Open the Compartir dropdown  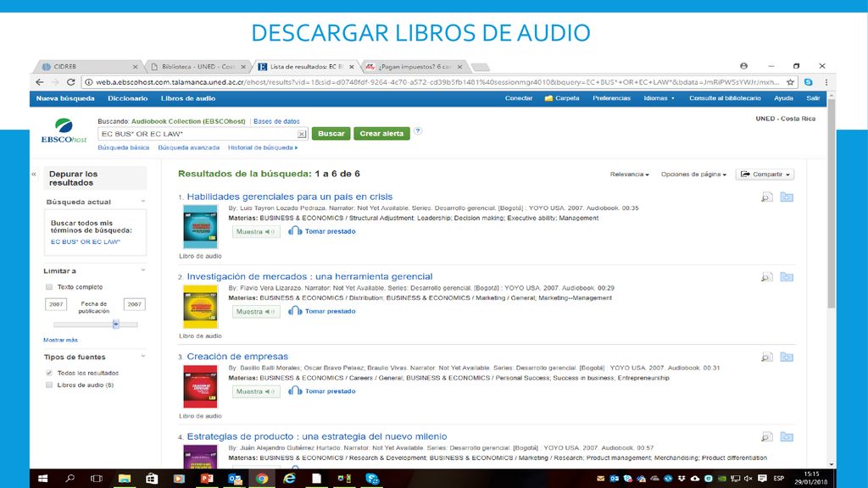tap(765, 175)
